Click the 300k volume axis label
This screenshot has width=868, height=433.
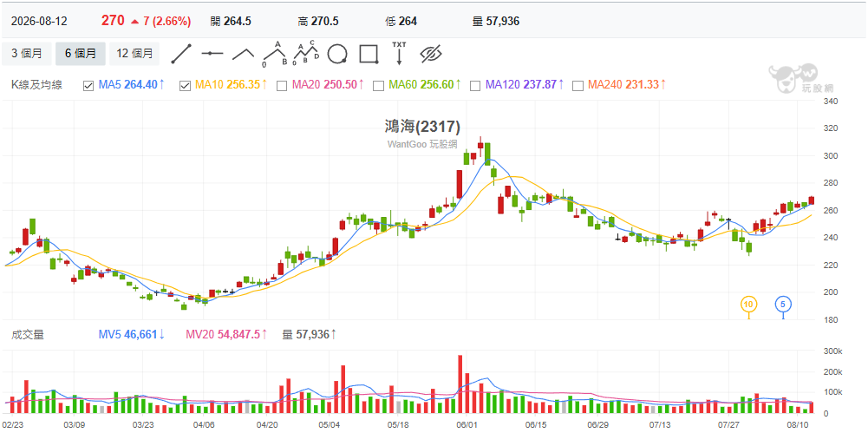point(833,351)
